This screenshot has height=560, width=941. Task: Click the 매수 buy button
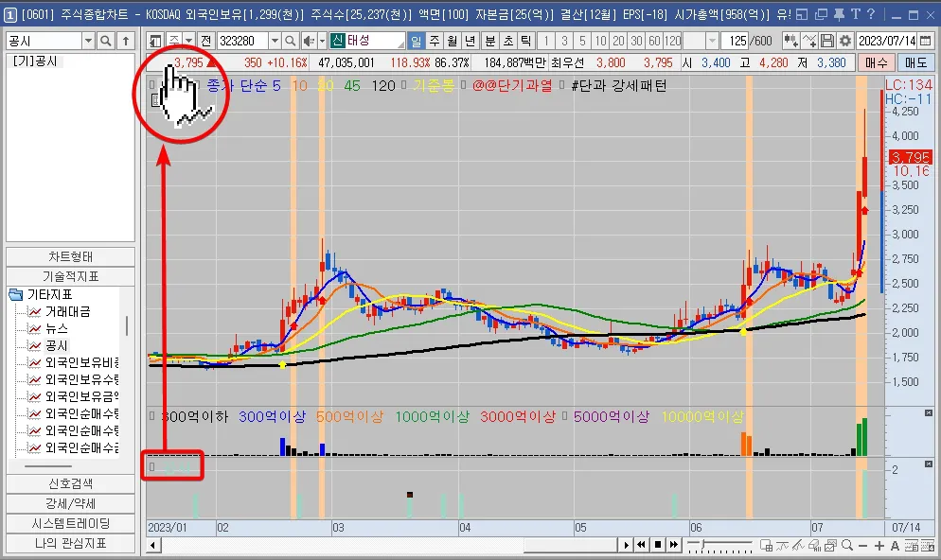[x=877, y=62]
